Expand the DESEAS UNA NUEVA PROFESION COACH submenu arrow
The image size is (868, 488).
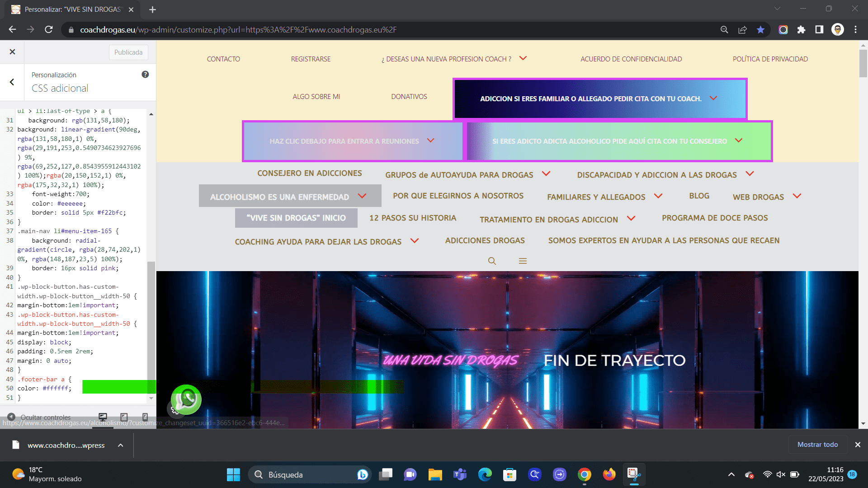point(523,58)
